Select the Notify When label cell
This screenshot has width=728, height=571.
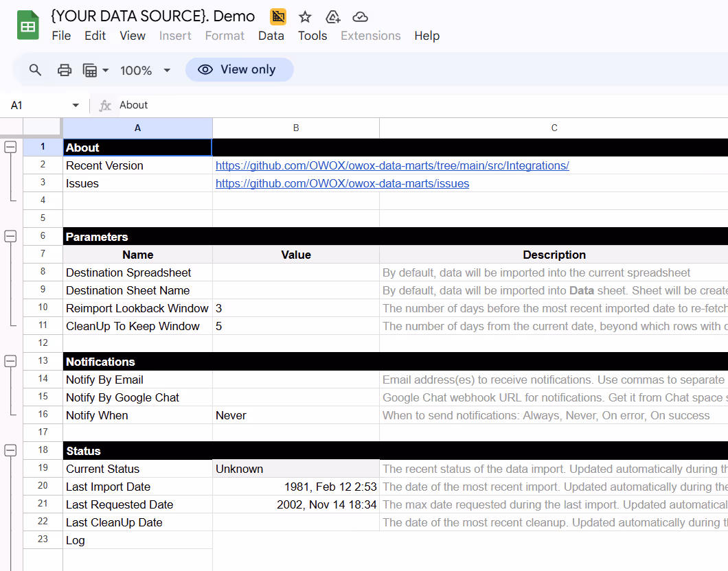[x=138, y=415]
